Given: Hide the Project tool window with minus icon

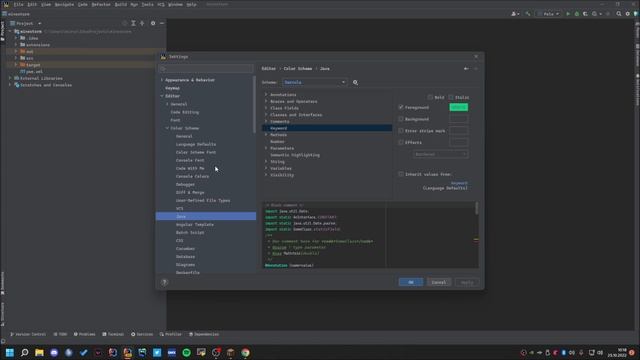Looking at the screenshot, I should point(162,23).
